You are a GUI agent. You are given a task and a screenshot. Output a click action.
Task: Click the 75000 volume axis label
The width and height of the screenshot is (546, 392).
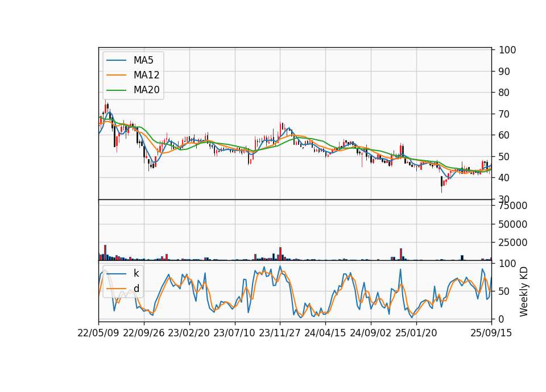point(513,206)
